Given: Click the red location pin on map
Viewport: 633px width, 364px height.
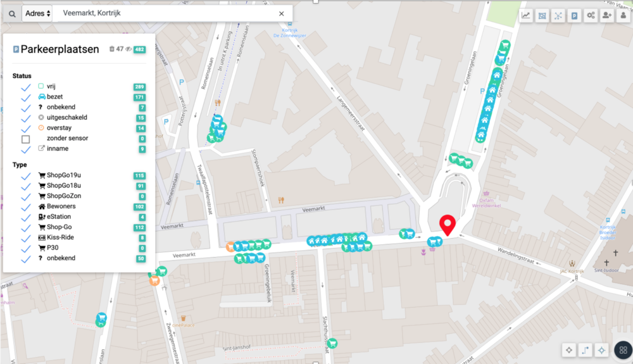Looking at the screenshot, I should (448, 225).
